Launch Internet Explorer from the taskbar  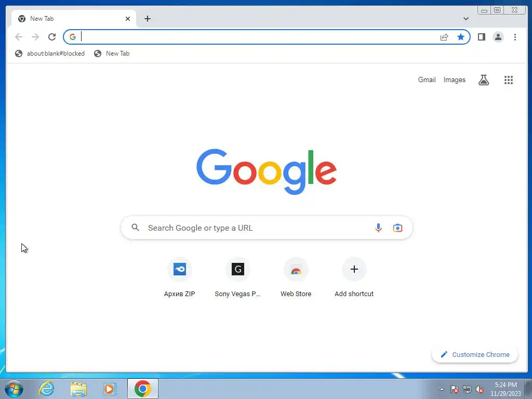[46, 389]
